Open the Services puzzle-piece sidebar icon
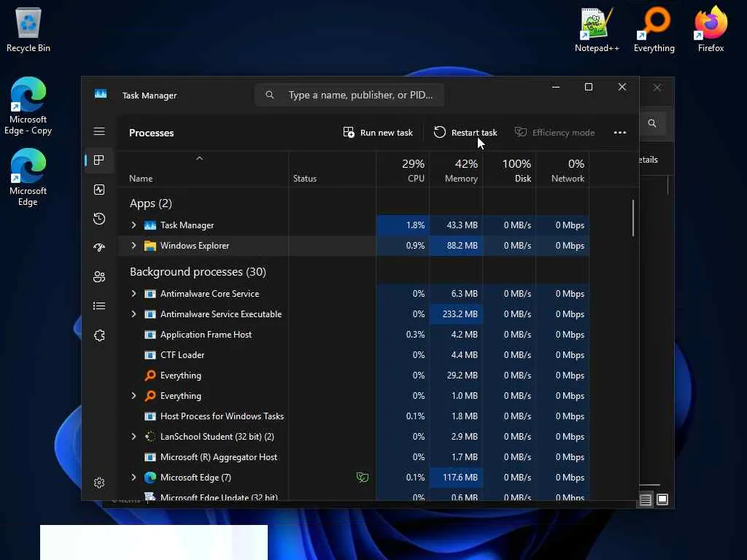Screen dimensions: 747x560 pos(99,335)
